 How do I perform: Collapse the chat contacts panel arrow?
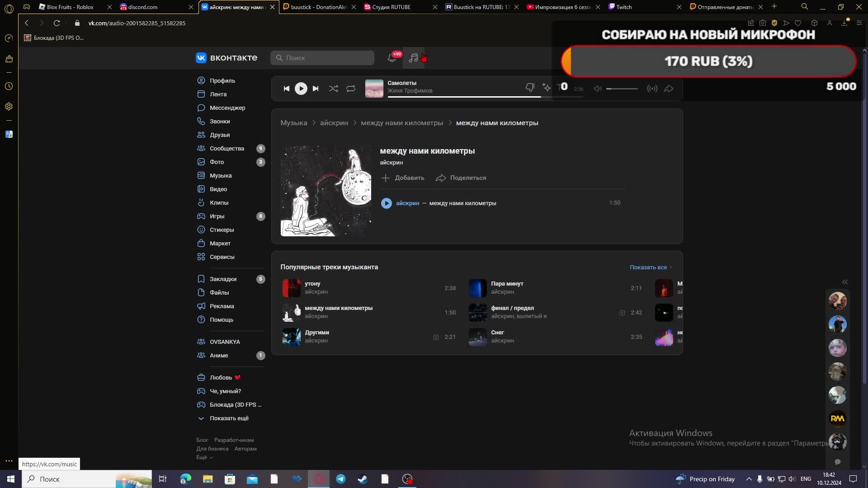pyautogui.click(x=844, y=282)
